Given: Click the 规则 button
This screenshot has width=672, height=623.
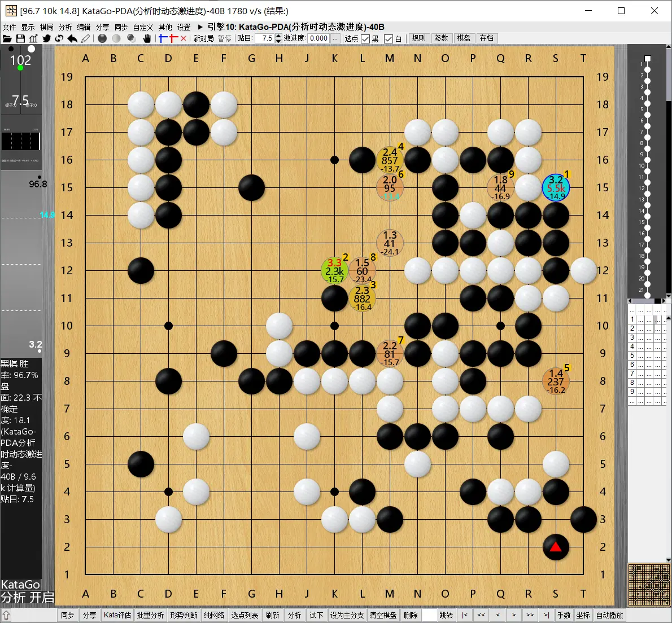Looking at the screenshot, I should coord(419,38).
